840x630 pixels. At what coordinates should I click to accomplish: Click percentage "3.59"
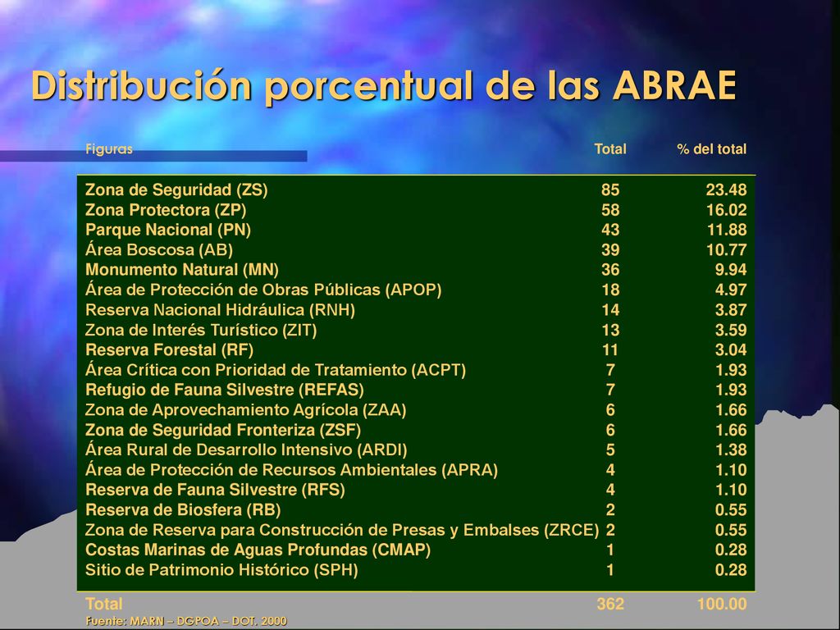[731, 330]
